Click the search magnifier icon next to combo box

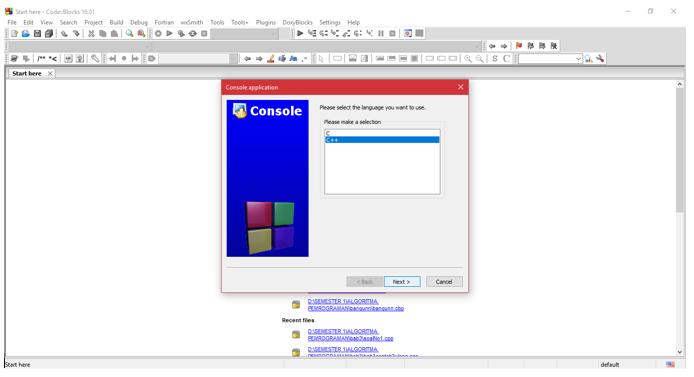pyautogui.click(x=588, y=58)
